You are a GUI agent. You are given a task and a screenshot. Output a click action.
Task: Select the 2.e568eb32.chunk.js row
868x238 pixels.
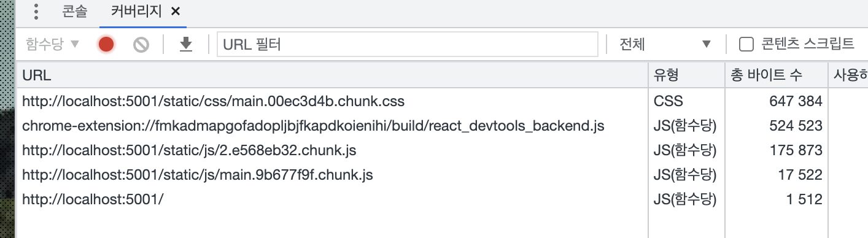(x=442, y=150)
